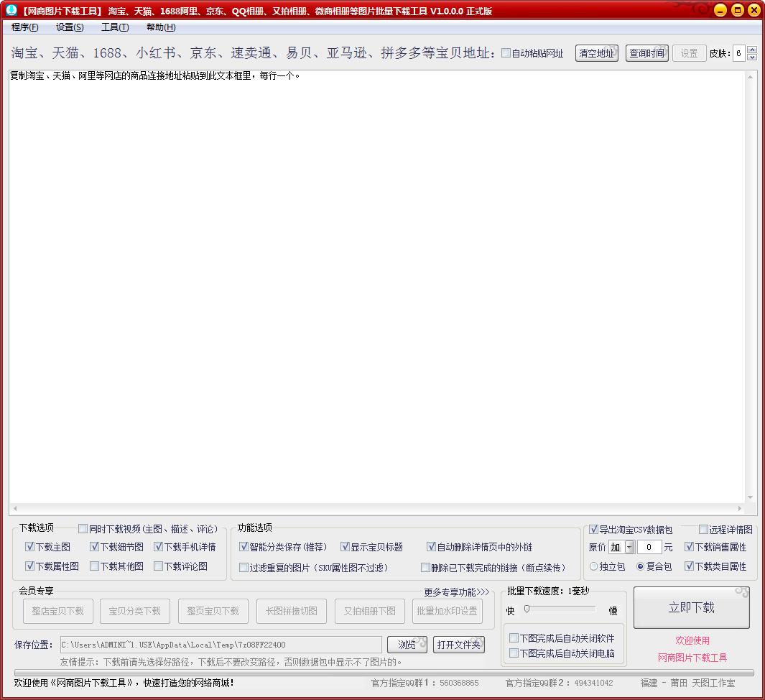Click inside the product URL text area
Screen dimensions: 765x700
click(x=377, y=287)
